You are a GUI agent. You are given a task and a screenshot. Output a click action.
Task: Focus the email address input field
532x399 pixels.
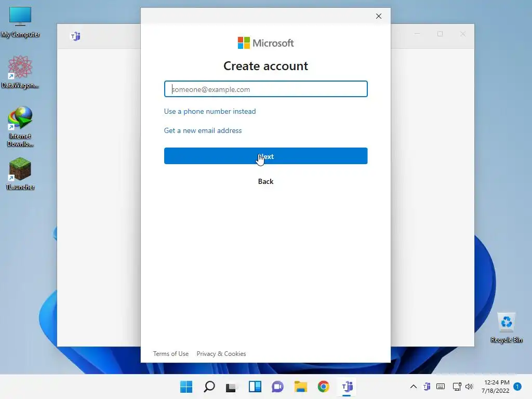coord(265,89)
